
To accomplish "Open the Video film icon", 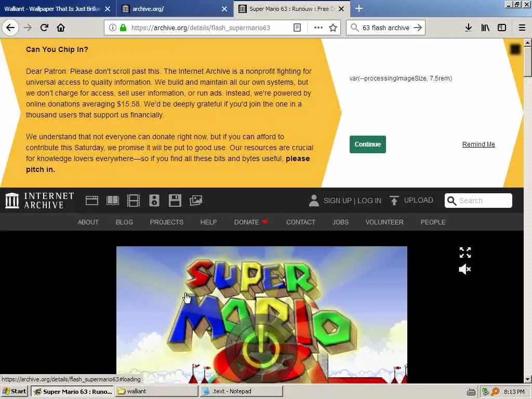I will pos(134,201).
